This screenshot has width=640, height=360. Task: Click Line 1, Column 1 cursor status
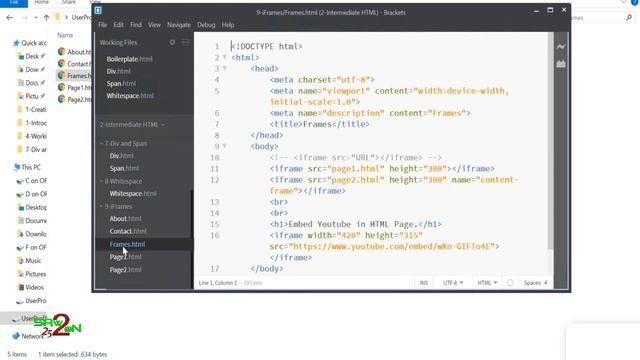(x=218, y=282)
